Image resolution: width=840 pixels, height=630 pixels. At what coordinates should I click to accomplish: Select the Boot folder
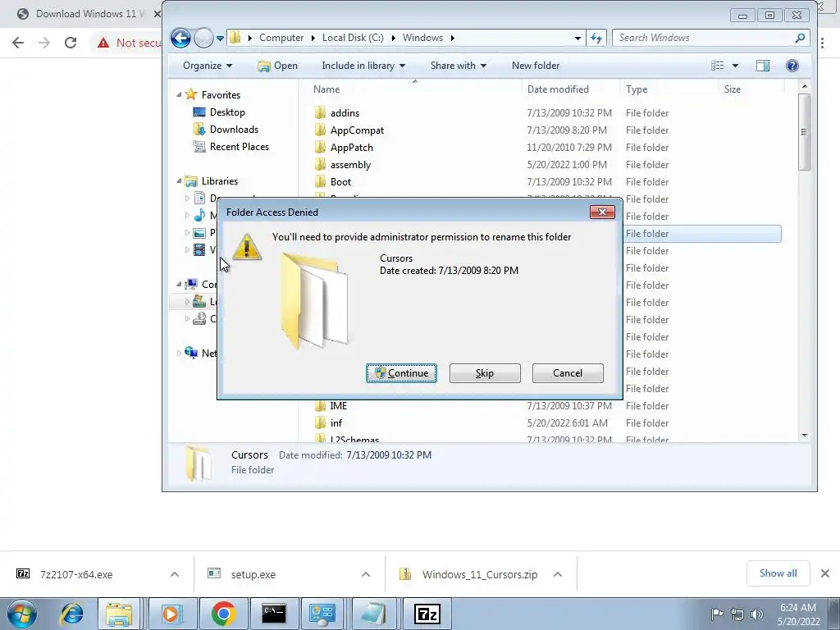click(x=340, y=181)
